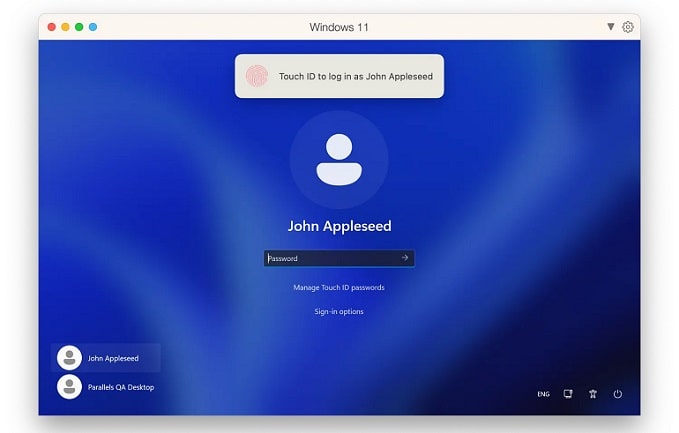Submit password with the arrow button

pyautogui.click(x=404, y=258)
